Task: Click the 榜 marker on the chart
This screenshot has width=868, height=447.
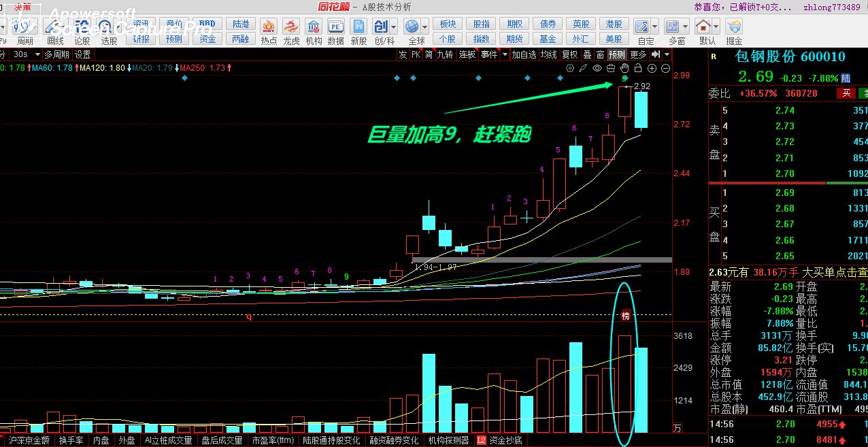Action: (x=625, y=316)
